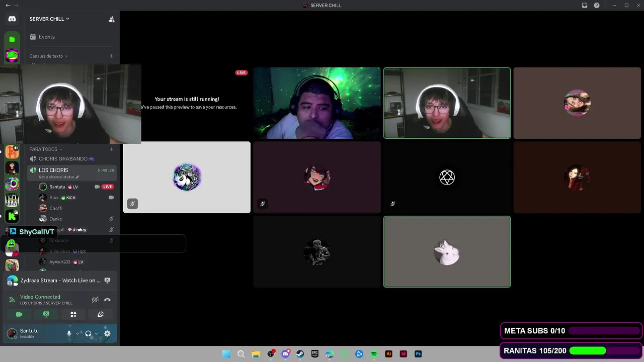Go back with the title bar back arrow
This screenshot has width=644, height=362.
point(8,6)
